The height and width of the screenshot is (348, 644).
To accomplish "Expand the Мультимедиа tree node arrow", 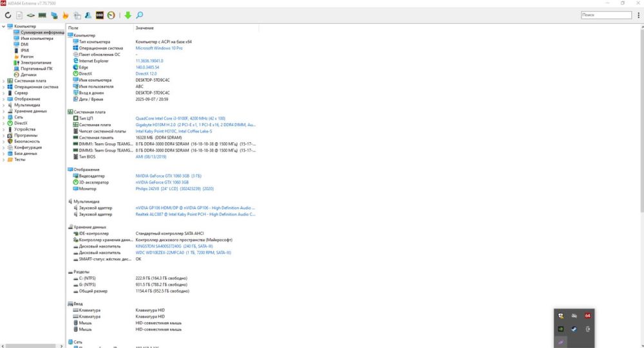I will pos(4,105).
